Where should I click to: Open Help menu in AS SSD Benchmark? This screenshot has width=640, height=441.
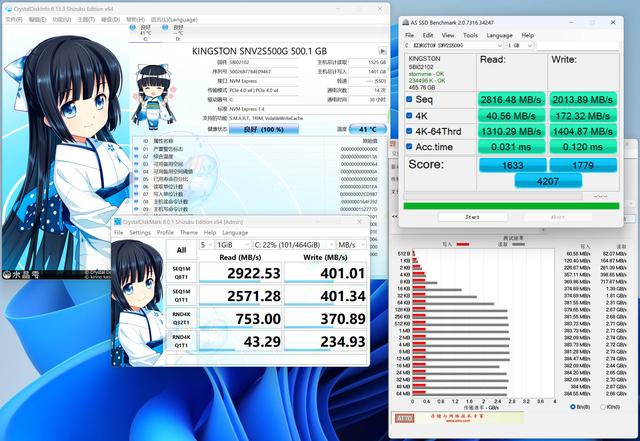(527, 35)
